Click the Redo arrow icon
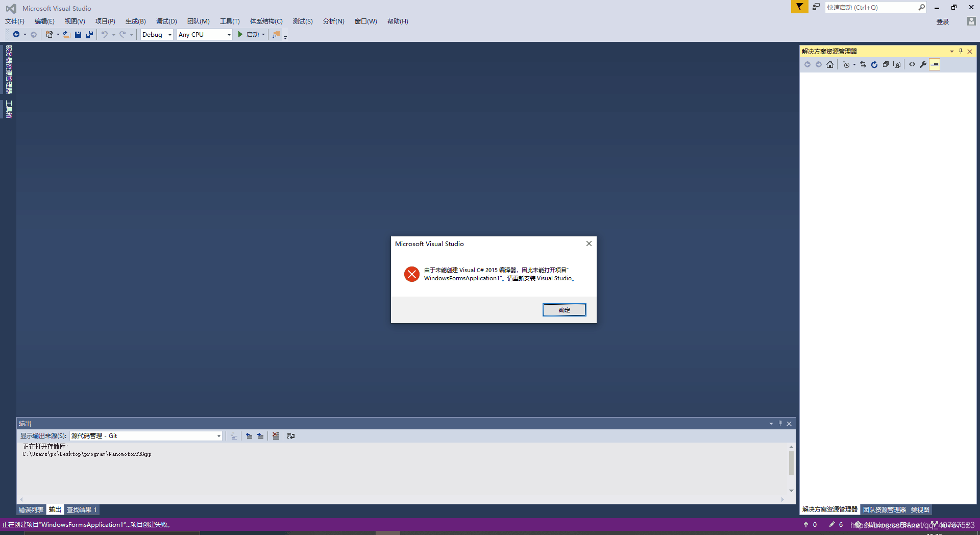 tap(122, 35)
